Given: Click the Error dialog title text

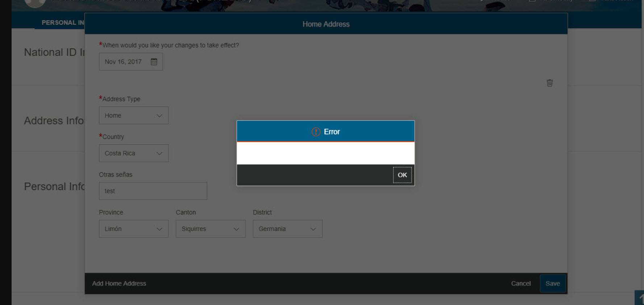Looking at the screenshot, I should click(x=332, y=132).
